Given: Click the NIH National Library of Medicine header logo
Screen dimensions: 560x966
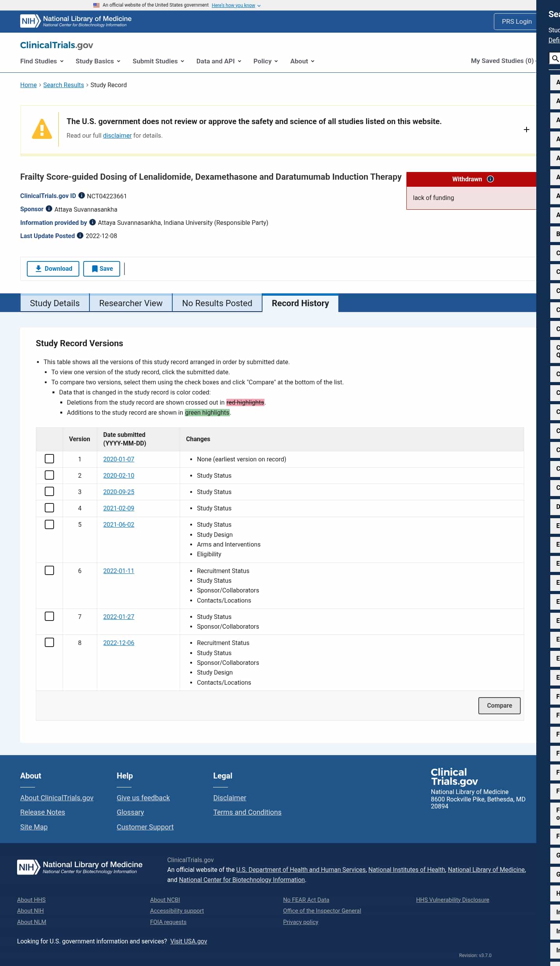Looking at the screenshot, I should pos(76,21).
